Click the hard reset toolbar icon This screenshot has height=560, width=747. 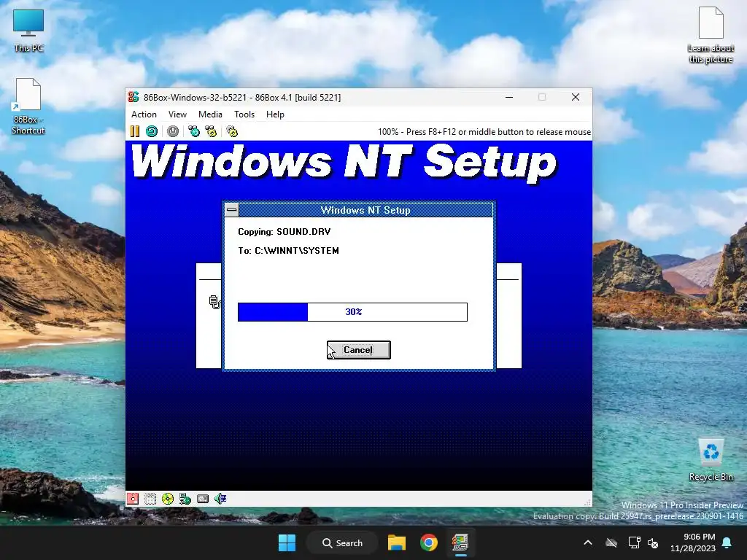click(152, 131)
